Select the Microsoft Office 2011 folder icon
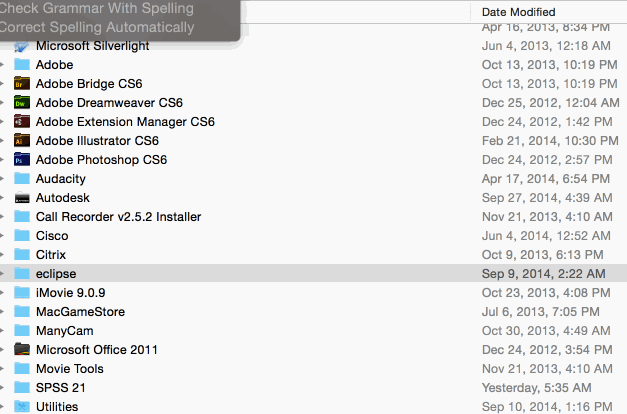 [x=22, y=349]
